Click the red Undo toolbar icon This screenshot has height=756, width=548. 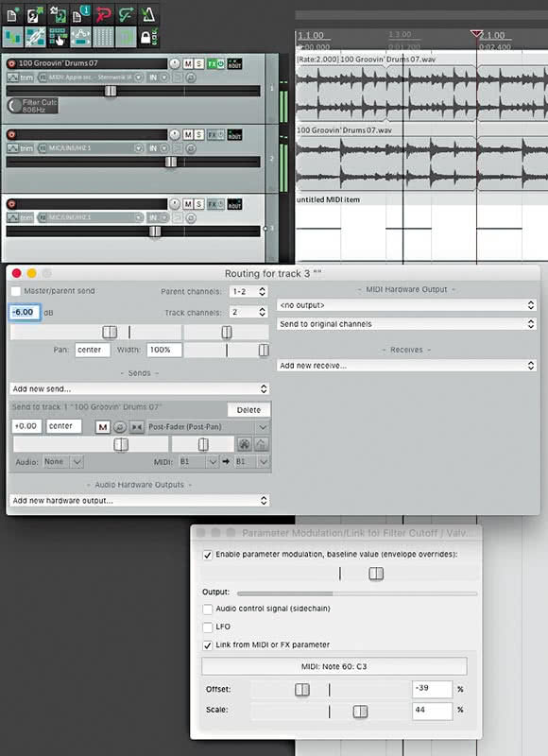pos(103,14)
